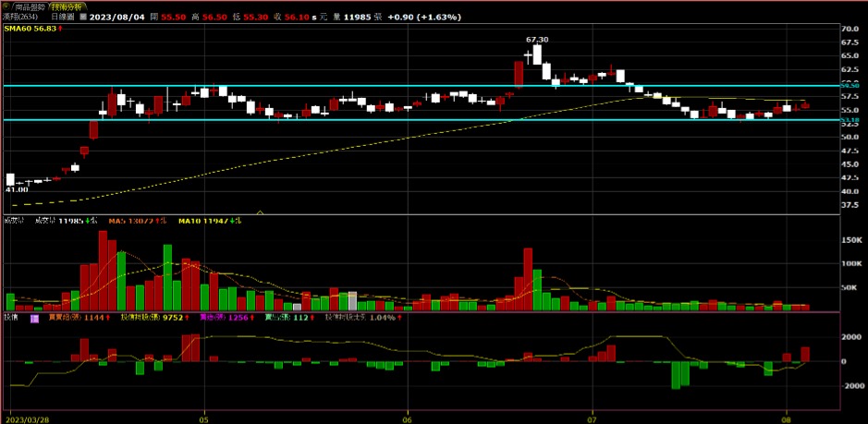Click the 漢翔(2634) stock name label
Screen dimensions: 868x424
21,18
